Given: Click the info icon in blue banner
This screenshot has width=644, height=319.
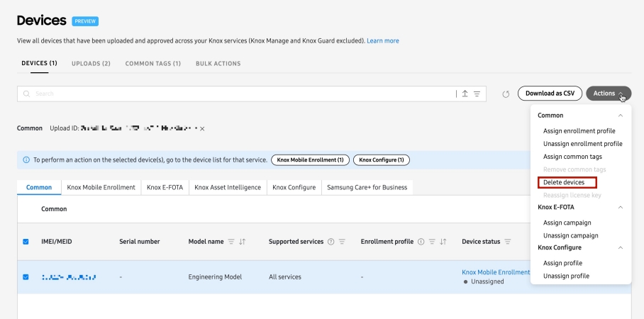Looking at the screenshot, I should point(26,159).
